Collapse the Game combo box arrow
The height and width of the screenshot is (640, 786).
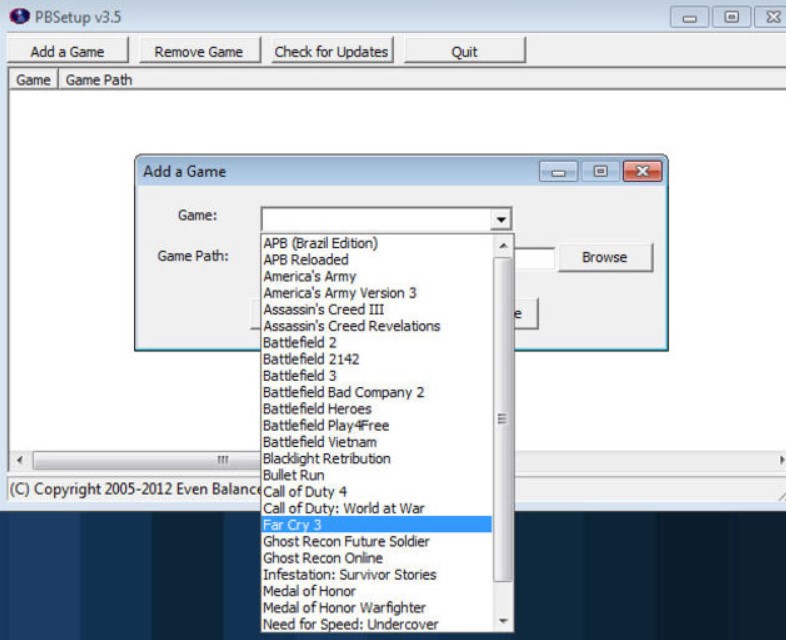tap(500, 219)
